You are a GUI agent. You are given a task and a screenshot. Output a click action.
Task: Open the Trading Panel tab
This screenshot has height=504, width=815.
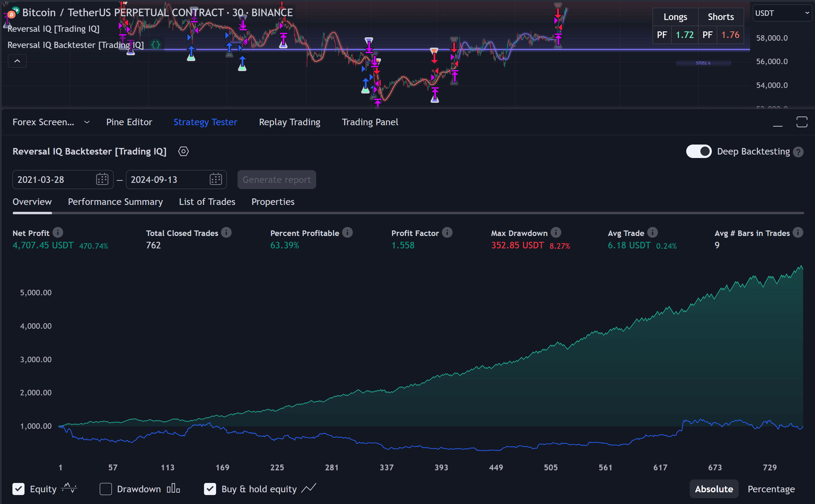(x=370, y=122)
